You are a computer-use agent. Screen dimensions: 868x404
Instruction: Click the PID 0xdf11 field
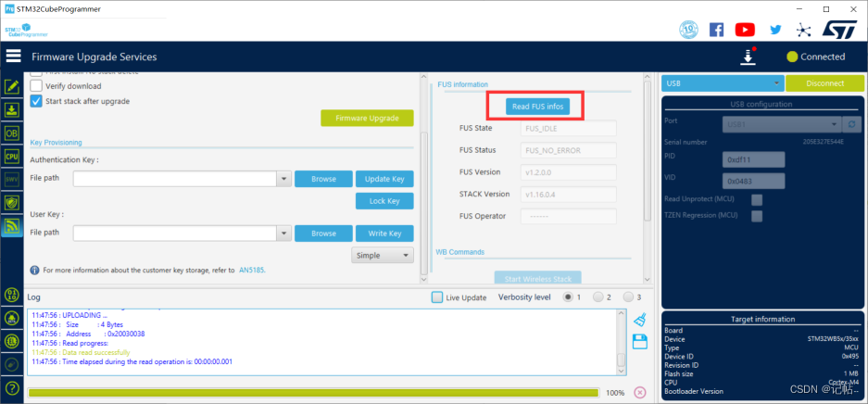click(x=753, y=159)
